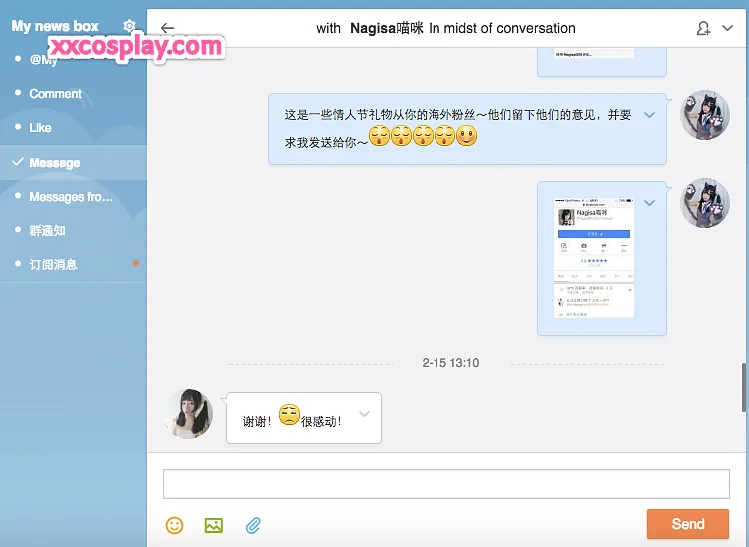This screenshot has width=749, height=547.
Task: Open the checked Message sidebar item
Action: pyautogui.click(x=54, y=162)
